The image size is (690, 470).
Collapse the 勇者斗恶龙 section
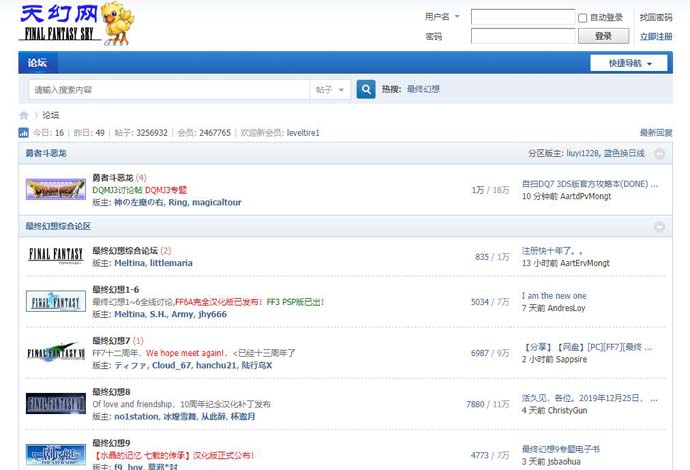point(659,154)
